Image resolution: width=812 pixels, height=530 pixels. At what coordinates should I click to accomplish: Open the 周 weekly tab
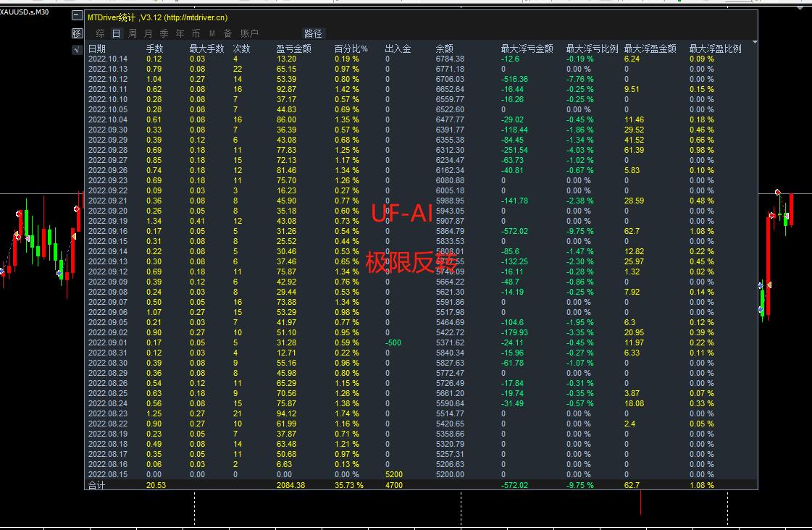click(132, 33)
